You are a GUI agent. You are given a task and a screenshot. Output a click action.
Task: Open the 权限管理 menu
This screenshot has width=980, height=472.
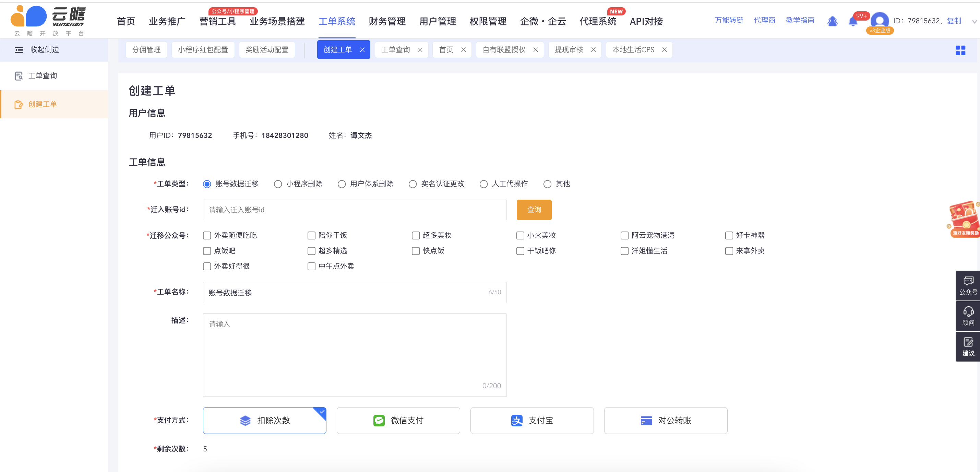[488, 22]
